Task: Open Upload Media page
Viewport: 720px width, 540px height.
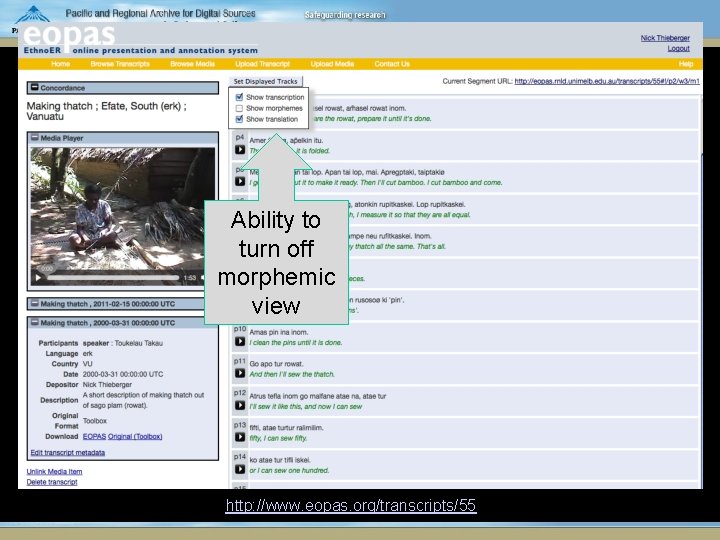Action: point(332,64)
